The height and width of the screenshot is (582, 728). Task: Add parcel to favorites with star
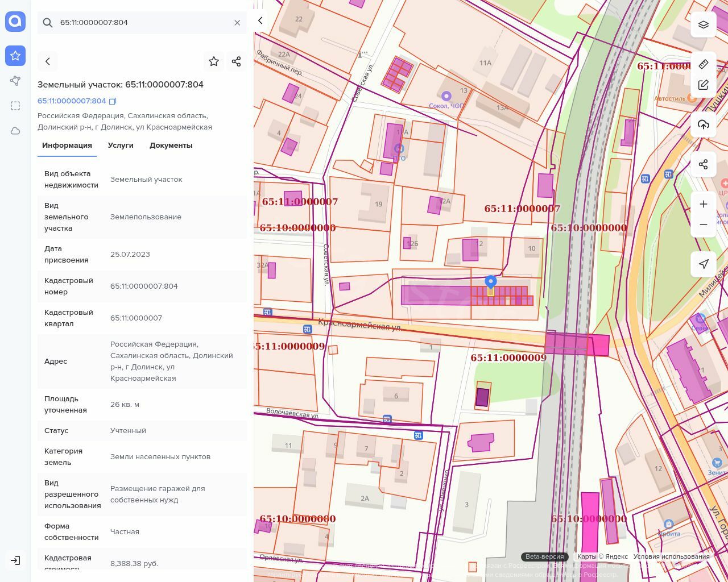coord(214,61)
